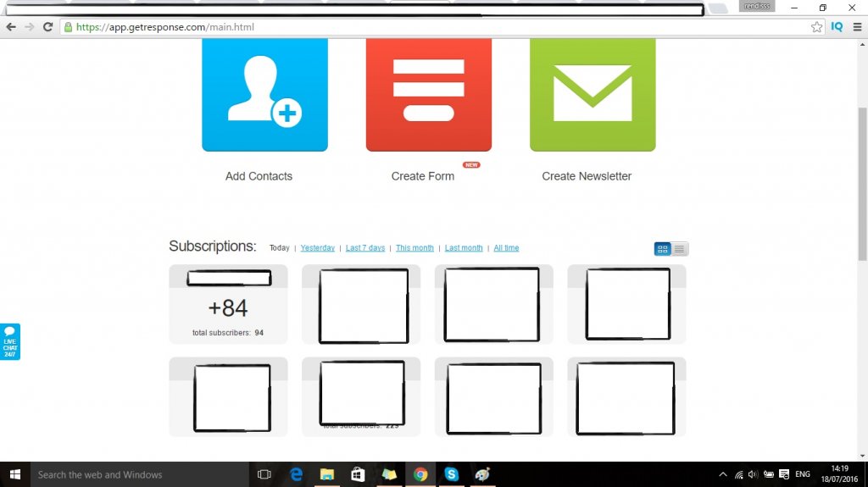The width and height of the screenshot is (868, 487).
Task: Click the Create Newsletter label
Action: pyautogui.click(x=587, y=176)
